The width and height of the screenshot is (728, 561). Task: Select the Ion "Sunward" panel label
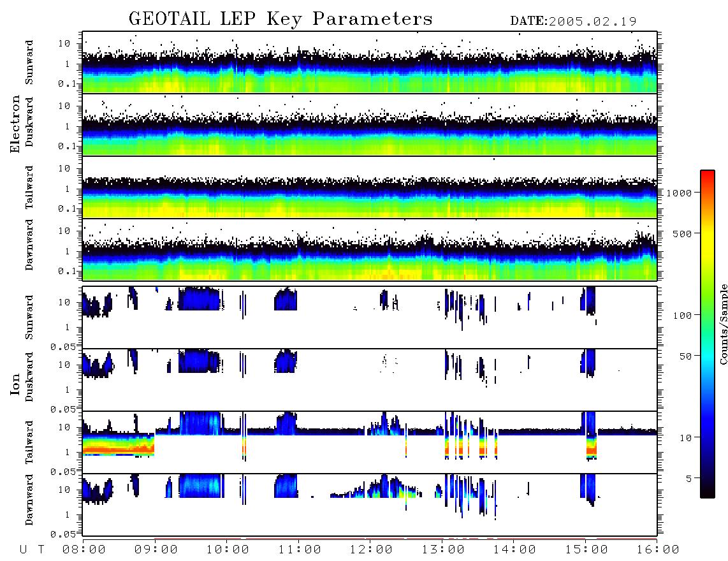point(29,317)
